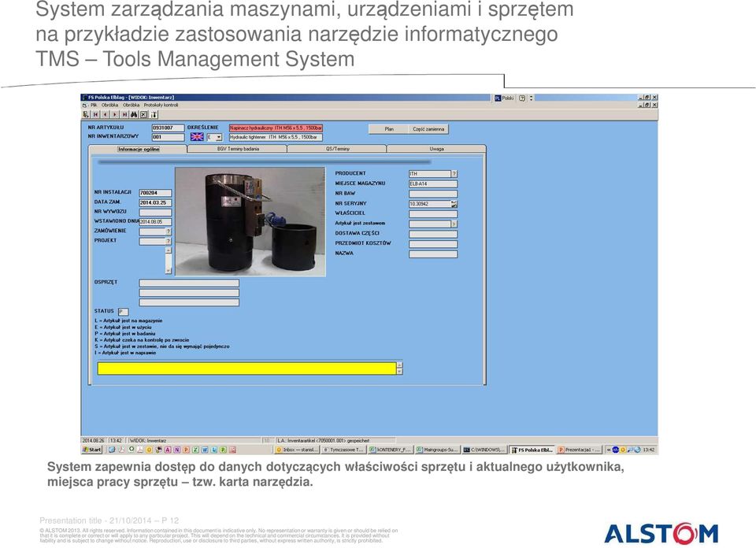Click status bar date 2014.08.26
Image resolution: width=756 pixels, height=548 pixels.
point(93,440)
